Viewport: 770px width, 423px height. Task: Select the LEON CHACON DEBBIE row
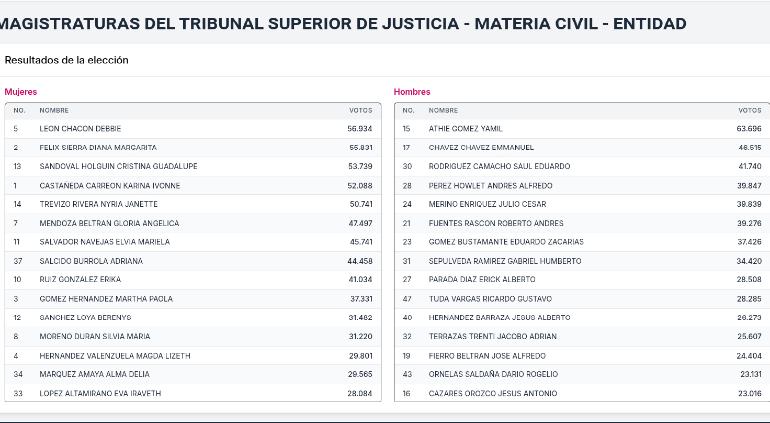click(193, 129)
